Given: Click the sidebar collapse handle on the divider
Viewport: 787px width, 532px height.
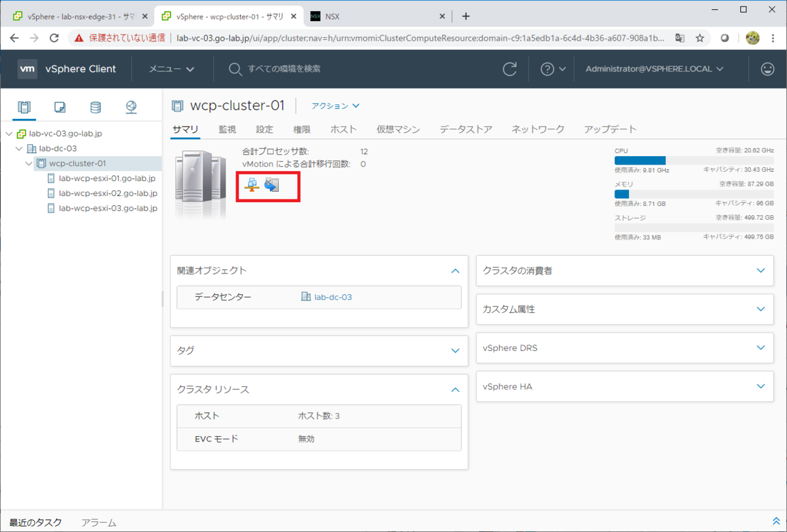Looking at the screenshot, I should coord(163,299).
